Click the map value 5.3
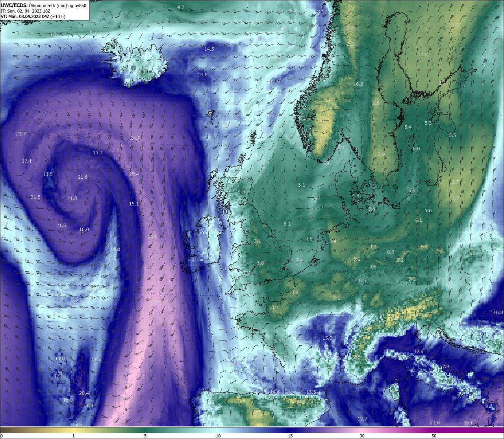 point(428,123)
